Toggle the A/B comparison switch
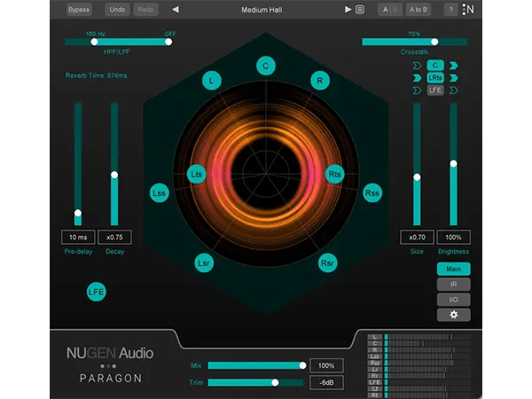This screenshot has width=532, height=399. [x=390, y=10]
